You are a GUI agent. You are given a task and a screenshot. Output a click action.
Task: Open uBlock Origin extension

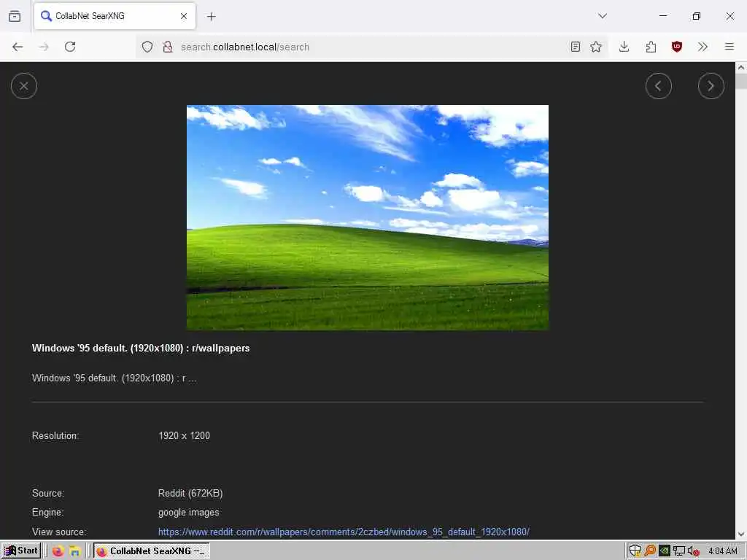point(677,47)
